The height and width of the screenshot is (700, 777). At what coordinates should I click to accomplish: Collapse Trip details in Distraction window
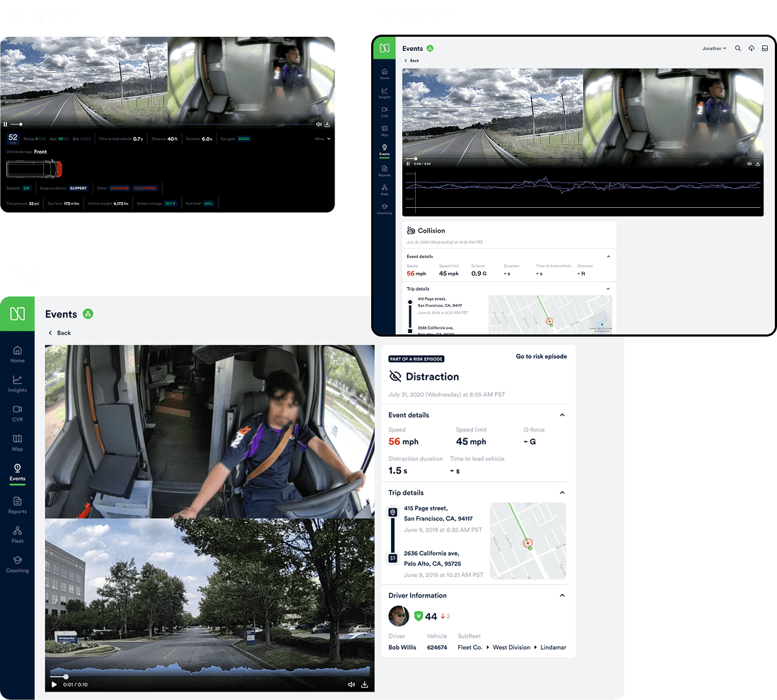(x=563, y=492)
